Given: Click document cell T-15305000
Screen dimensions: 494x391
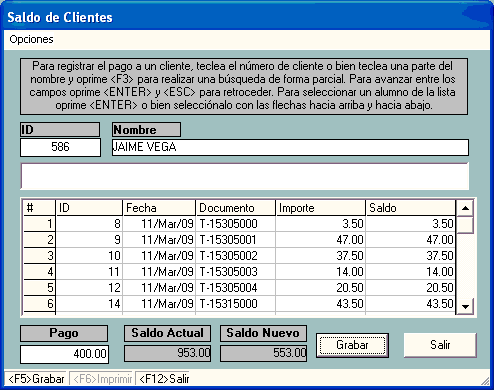Looking at the screenshot, I should (x=236, y=224).
